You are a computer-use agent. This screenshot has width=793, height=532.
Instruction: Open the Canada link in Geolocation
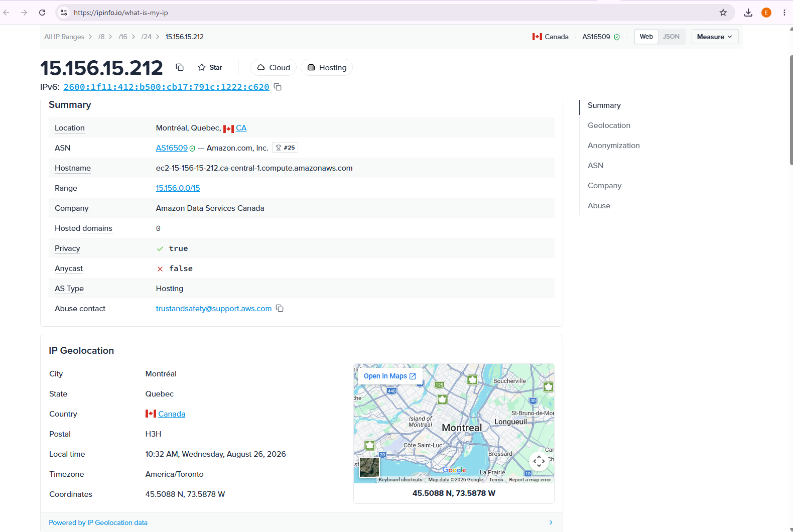[x=172, y=414]
